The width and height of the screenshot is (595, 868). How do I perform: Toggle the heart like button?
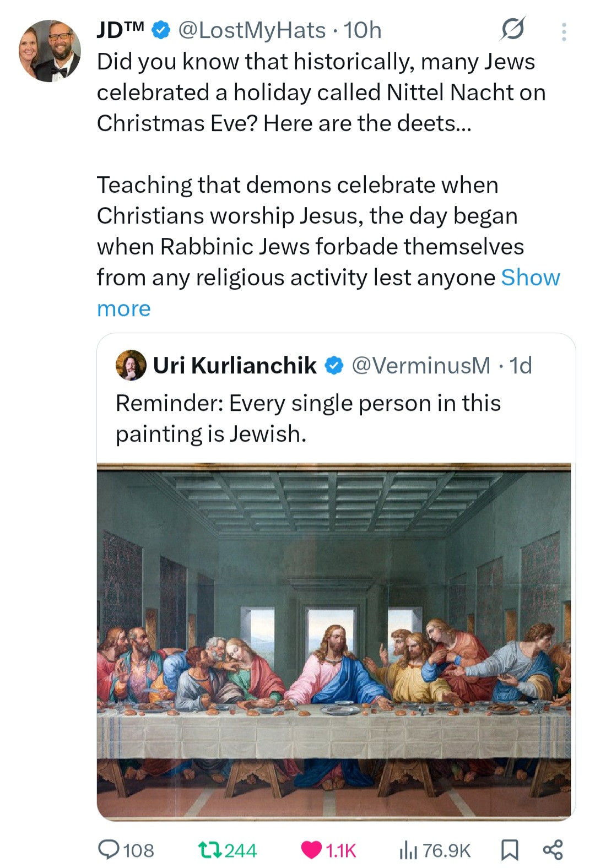tap(311, 850)
